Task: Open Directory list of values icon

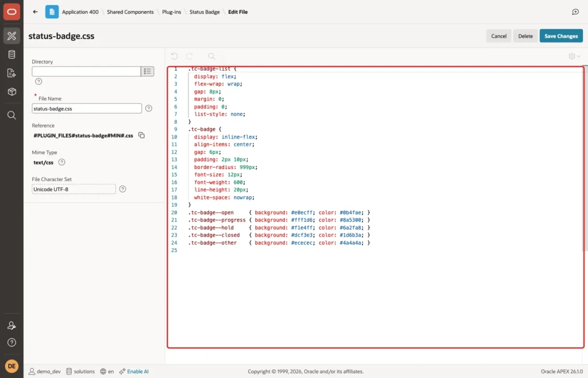Action: (x=148, y=71)
